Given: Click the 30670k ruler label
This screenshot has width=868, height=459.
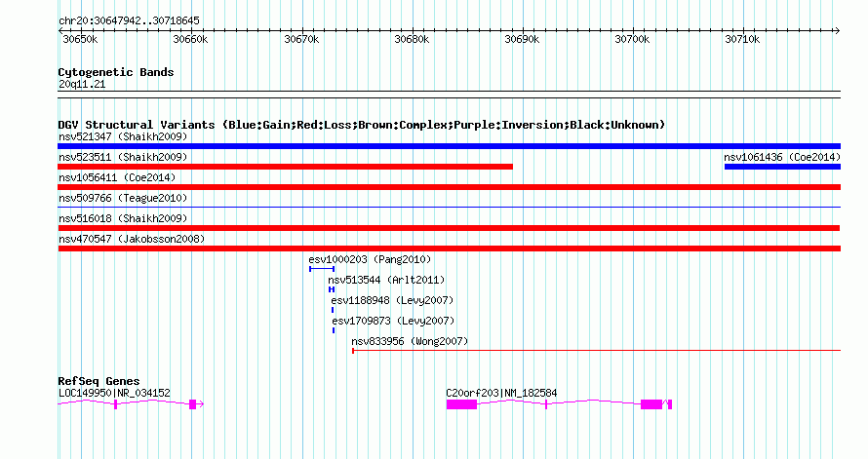Looking at the screenshot, I should (x=301, y=39).
